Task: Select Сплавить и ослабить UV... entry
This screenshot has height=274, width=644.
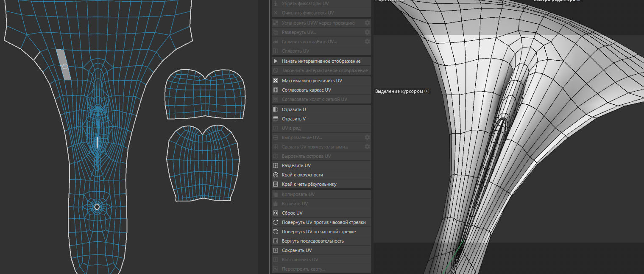Action: coord(321,42)
